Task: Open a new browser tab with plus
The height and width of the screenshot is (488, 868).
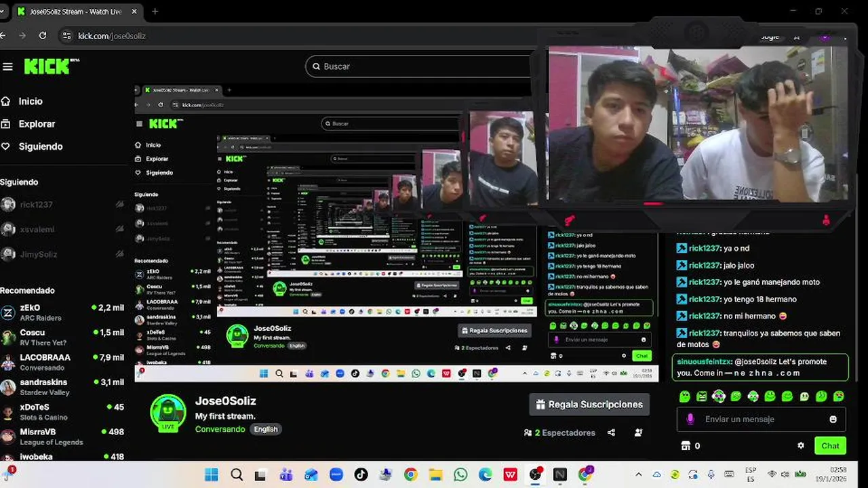Action: 155,12
